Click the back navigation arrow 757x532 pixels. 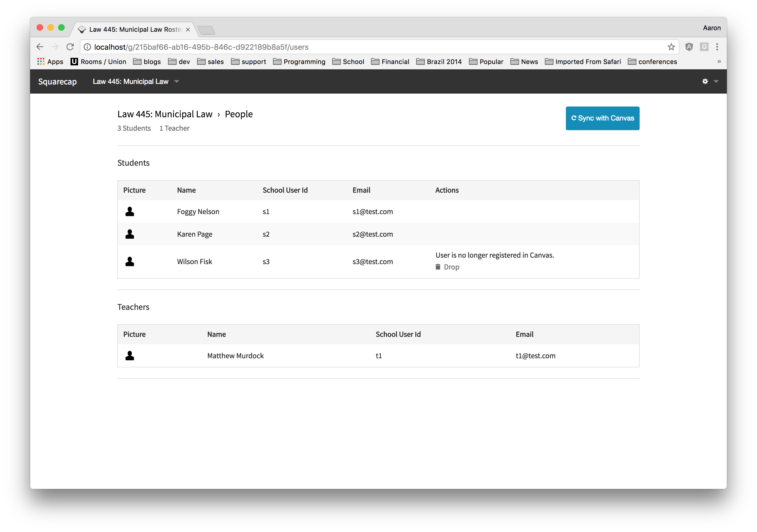(x=40, y=47)
